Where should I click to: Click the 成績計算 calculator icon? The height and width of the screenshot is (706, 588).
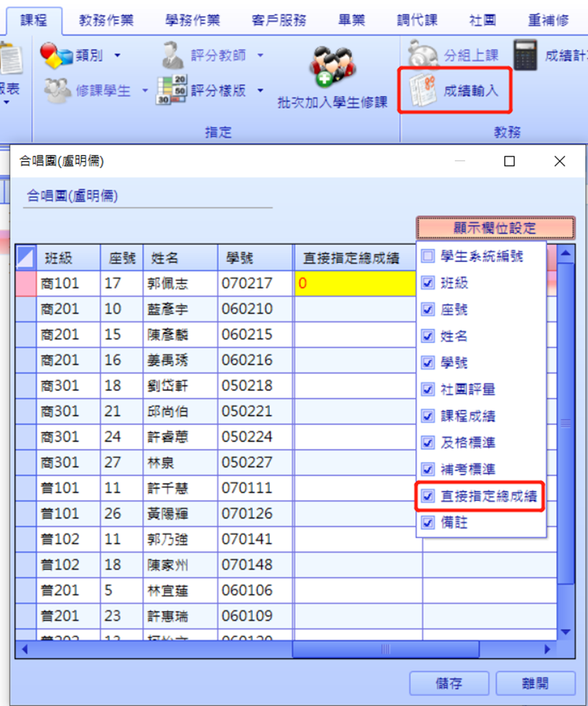click(525, 55)
